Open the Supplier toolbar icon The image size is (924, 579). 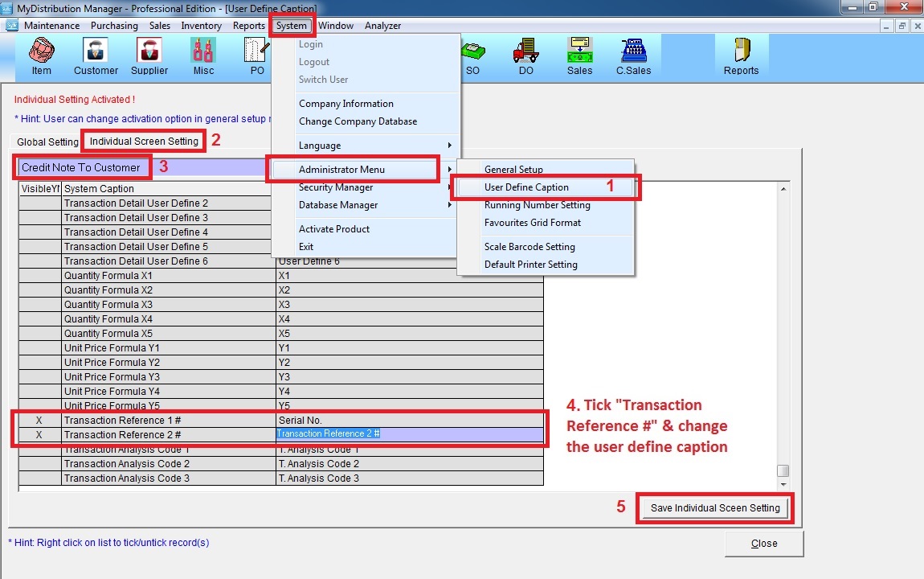point(149,55)
